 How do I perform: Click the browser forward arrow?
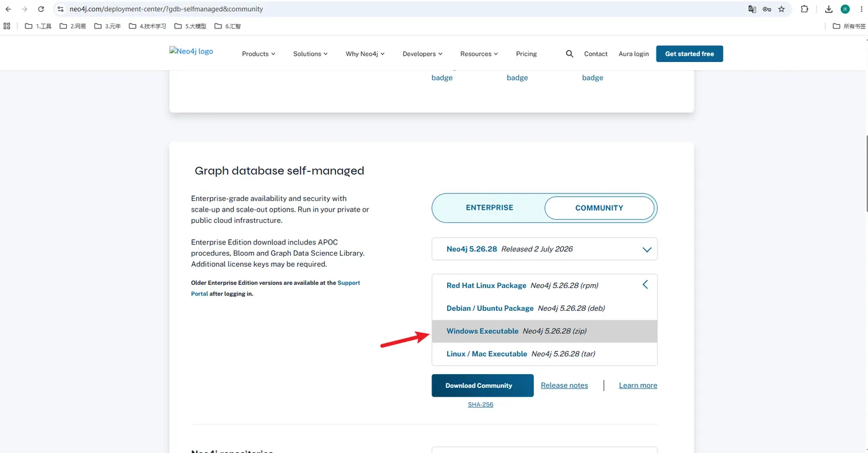pos(24,9)
